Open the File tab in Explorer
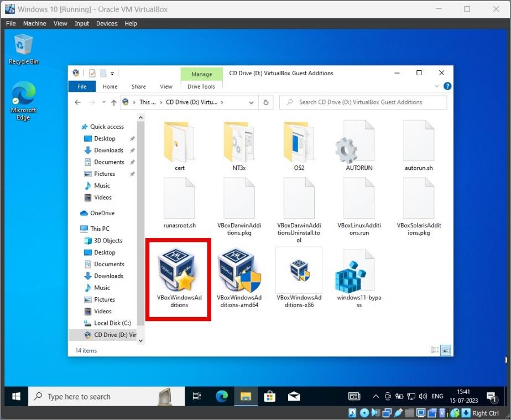This screenshot has height=420, width=511. tap(82, 86)
